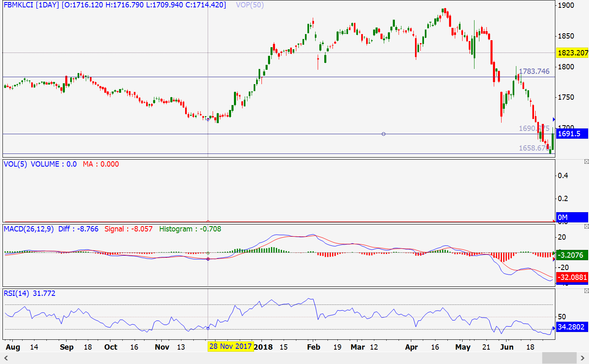The width and height of the screenshot is (589, 364).
Task: Click the green -3.2076 histogram value tag
Action: click(x=572, y=255)
